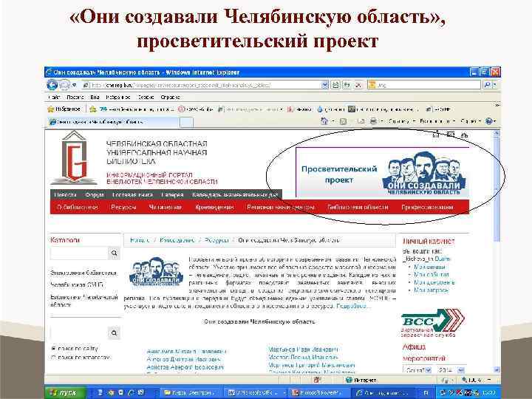Open the Сервис command bar dropdown
This screenshot has width=532, height=399.
(x=471, y=120)
